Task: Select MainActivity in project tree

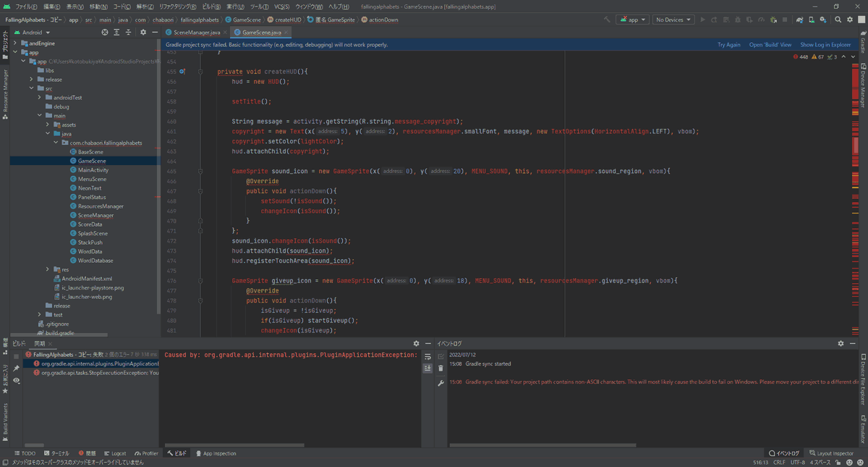Action: coord(93,170)
